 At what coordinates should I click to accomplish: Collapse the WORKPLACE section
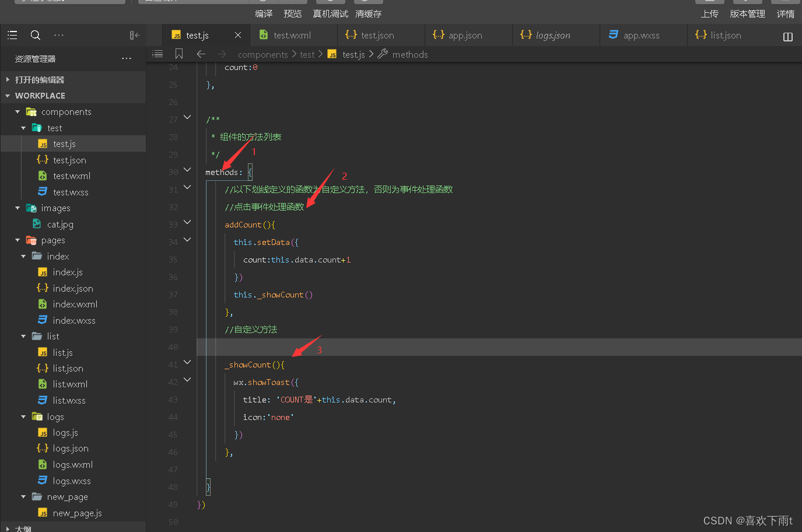(x=73, y=95)
